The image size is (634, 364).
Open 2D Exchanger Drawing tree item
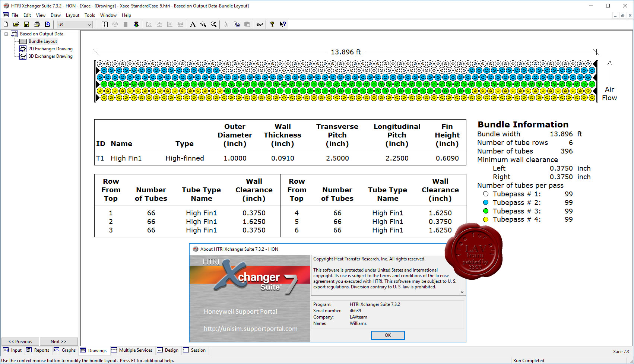(x=50, y=49)
